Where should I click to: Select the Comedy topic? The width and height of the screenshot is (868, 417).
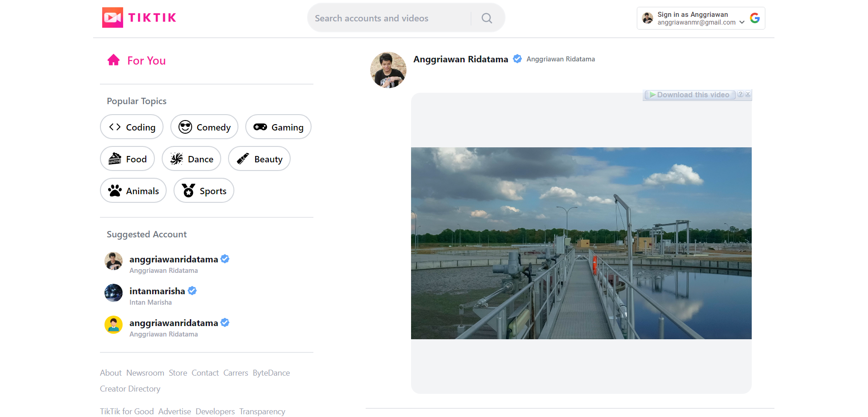[x=204, y=127]
